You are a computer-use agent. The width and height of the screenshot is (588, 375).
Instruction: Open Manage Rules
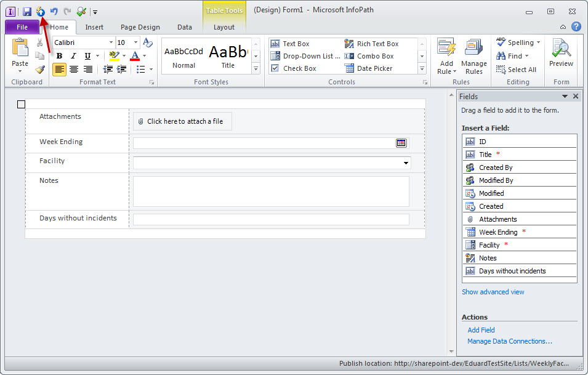point(474,56)
